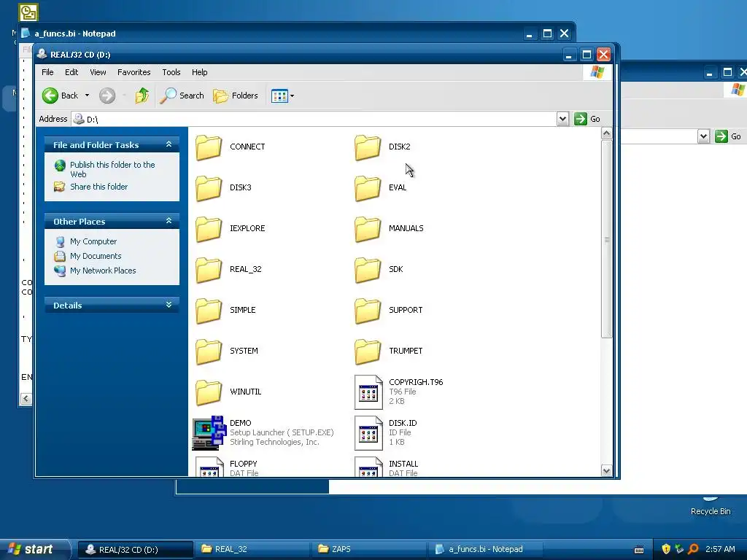Click the desktop icon at top-left corner
This screenshot has height=560, width=747.
28,12
